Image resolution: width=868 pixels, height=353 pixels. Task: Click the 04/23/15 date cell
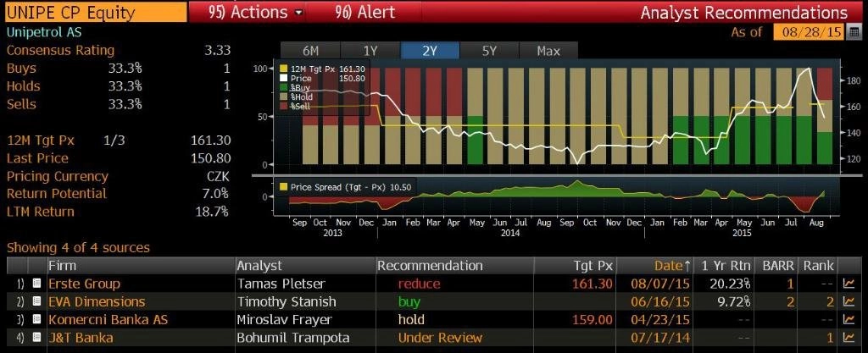[x=659, y=319]
